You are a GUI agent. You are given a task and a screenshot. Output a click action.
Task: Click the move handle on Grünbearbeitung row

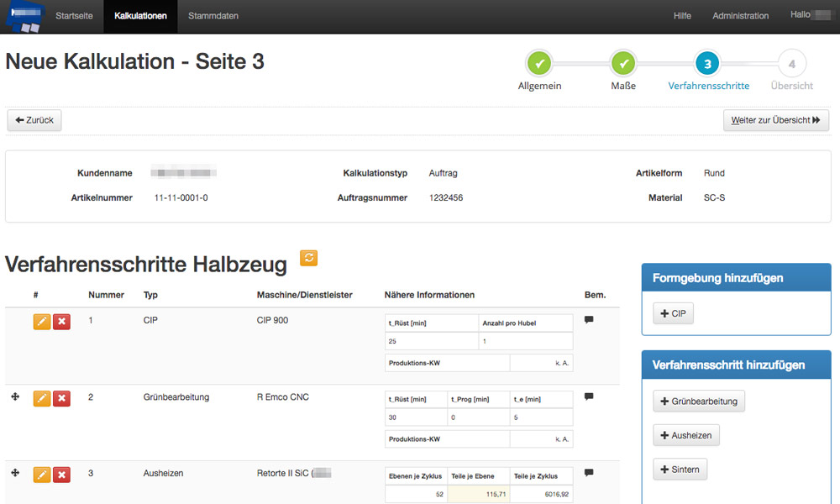click(15, 397)
